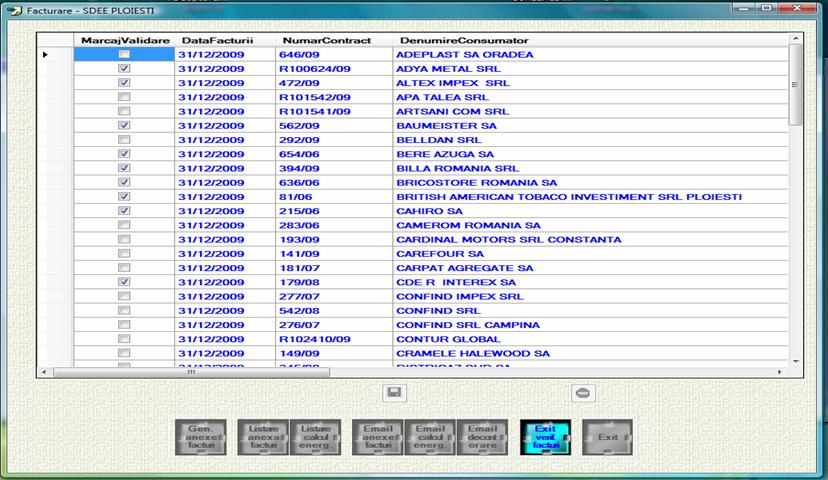Click the Facturare window title icon
The image size is (828, 480).
tap(14, 10)
